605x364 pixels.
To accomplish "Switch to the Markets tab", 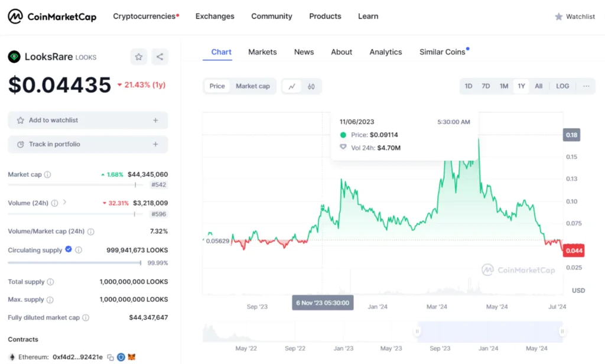I will (x=262, y=52).
